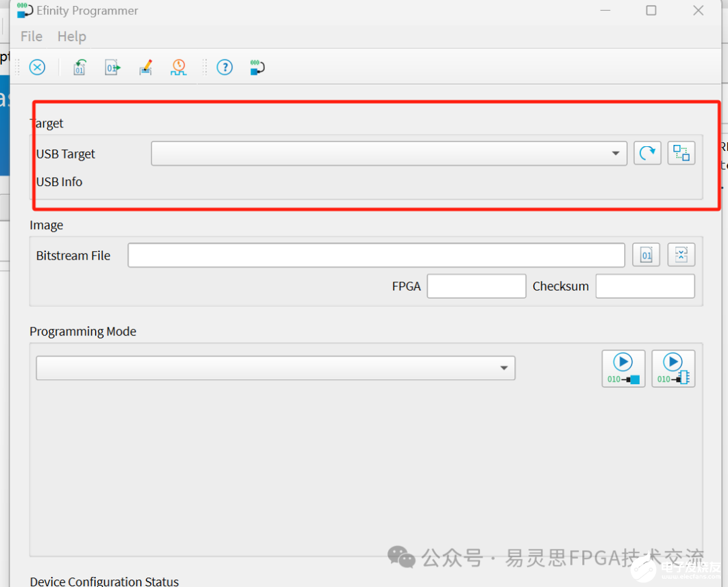Click the icon button right of bitstream browse
This screenshot has height=587, width=728.
click(x=681, y=255)
